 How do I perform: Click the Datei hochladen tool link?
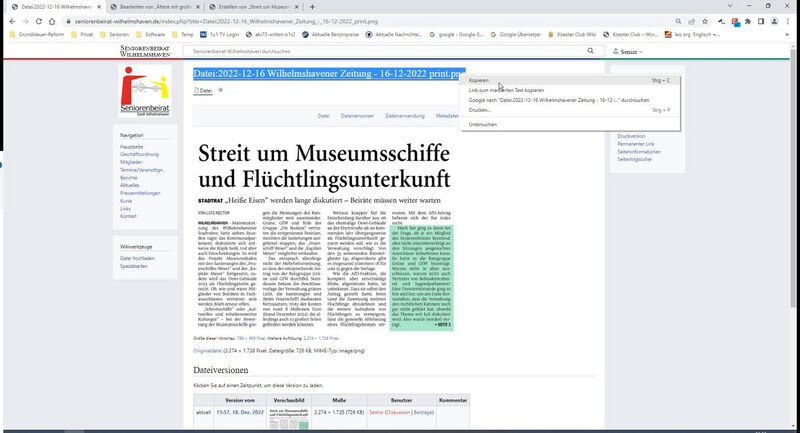(x=138, y=257)
